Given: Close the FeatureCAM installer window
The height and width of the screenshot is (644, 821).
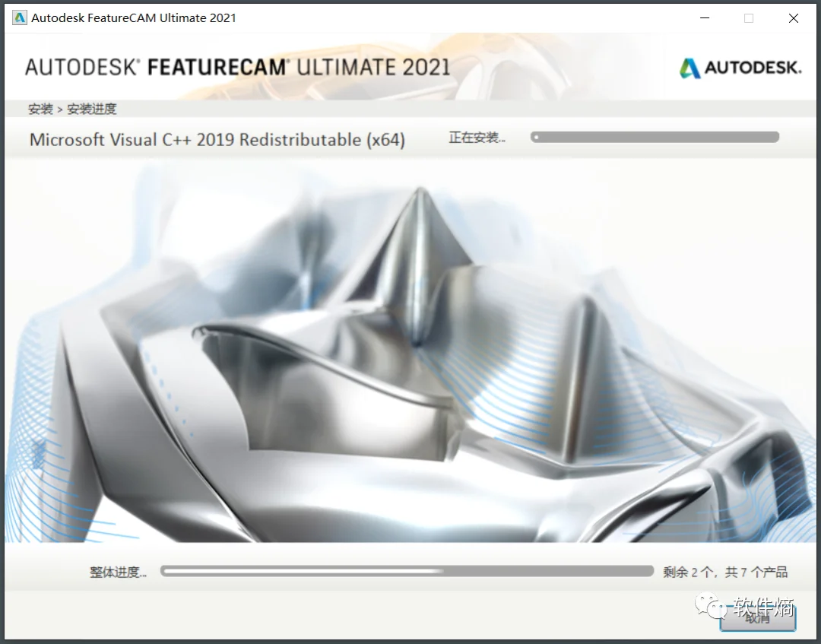Looking at the screenshot, I should (x=793, y=17).
